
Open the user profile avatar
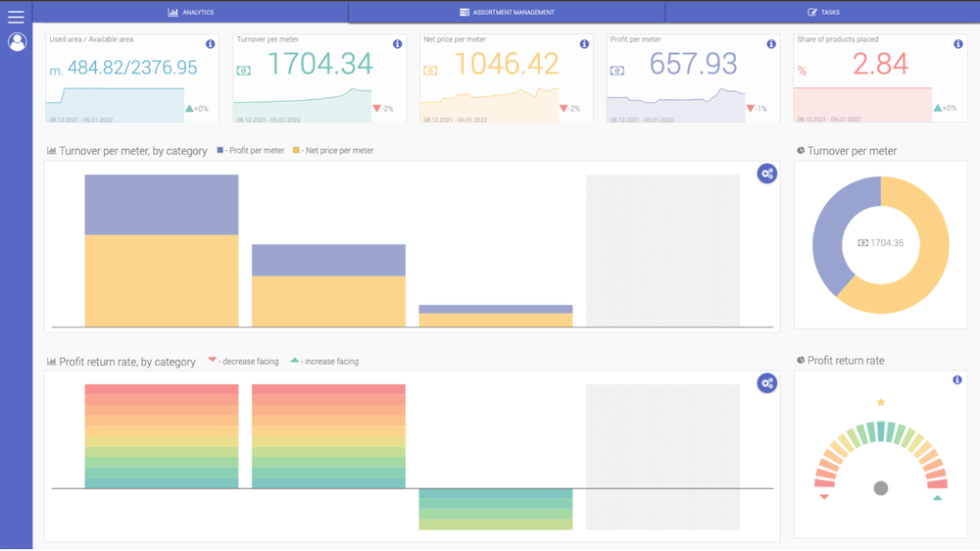pyautogui.click(x=17, y=42)
